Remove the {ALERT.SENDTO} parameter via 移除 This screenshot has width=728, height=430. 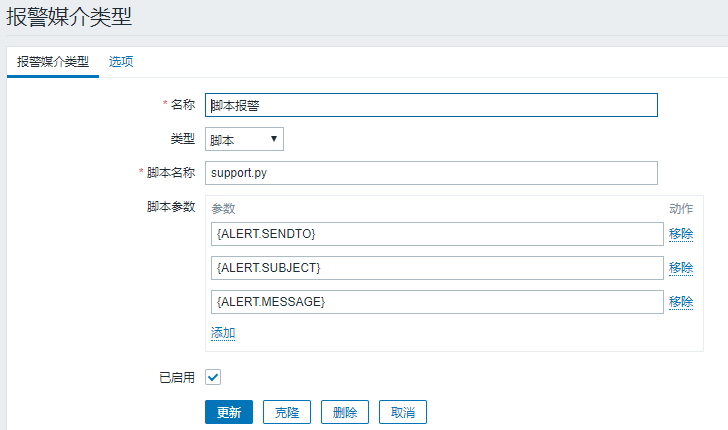click(x=681, y=234)
